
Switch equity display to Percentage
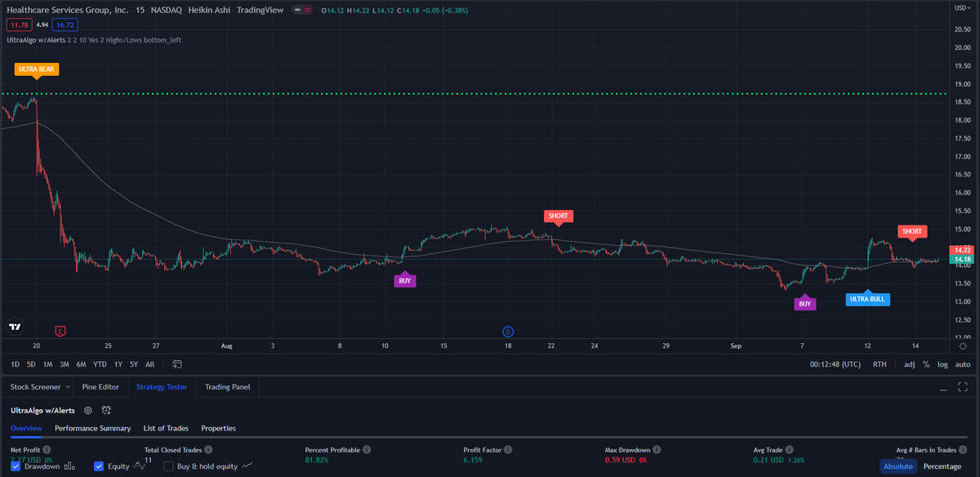tap(942, 466)
